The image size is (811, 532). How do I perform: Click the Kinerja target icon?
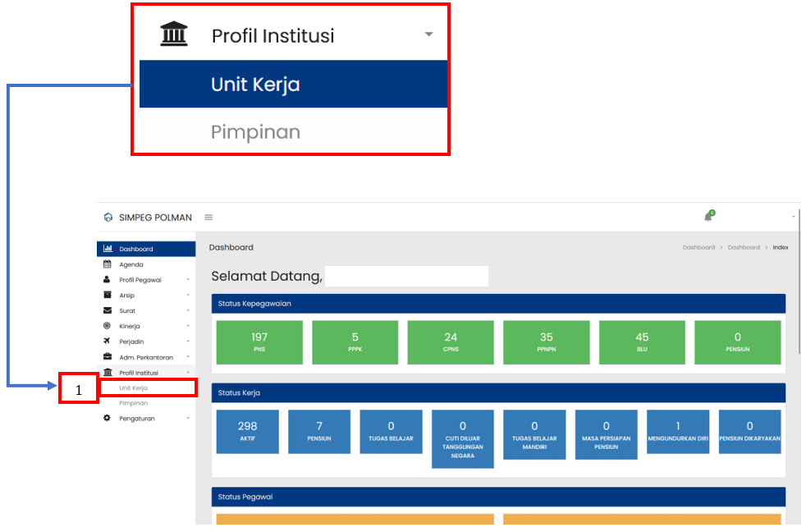click(x=108, y=326)
